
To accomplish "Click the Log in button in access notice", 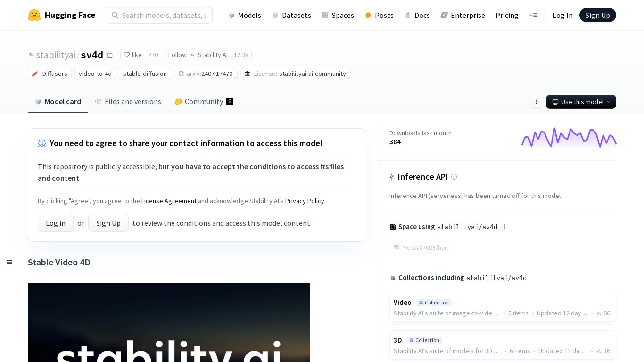I will tap(56, 223).
